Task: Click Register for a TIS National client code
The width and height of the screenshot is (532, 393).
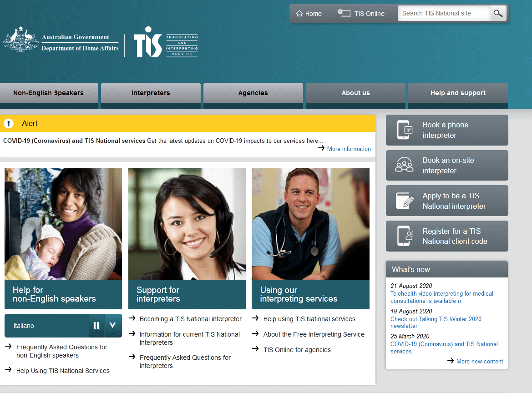Action: (x=447, y=236)
